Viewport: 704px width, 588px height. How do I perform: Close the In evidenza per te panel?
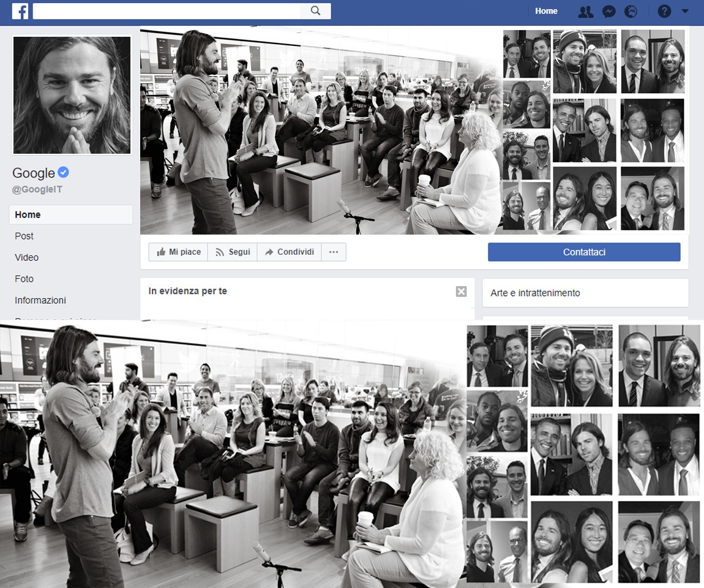[461, 292]
